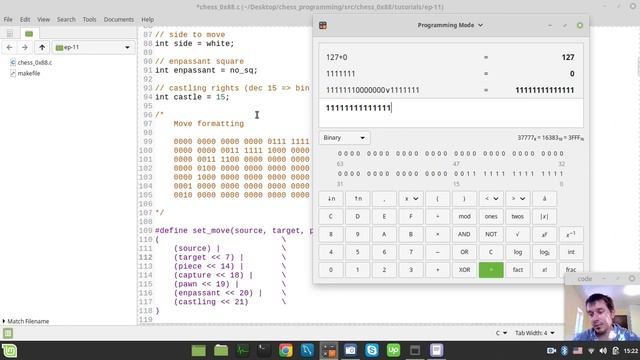The image size is (640, 360).
Task: Open the Search menu
Action: 66,20
